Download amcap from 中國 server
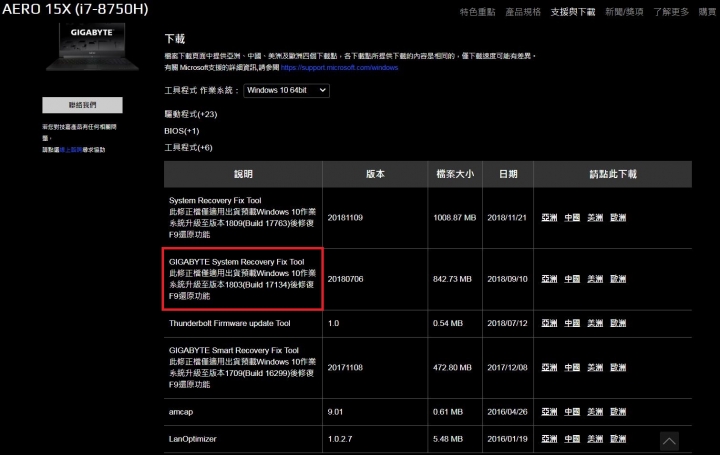This screenshot has height=455, width=720. (x=572, y=412)
